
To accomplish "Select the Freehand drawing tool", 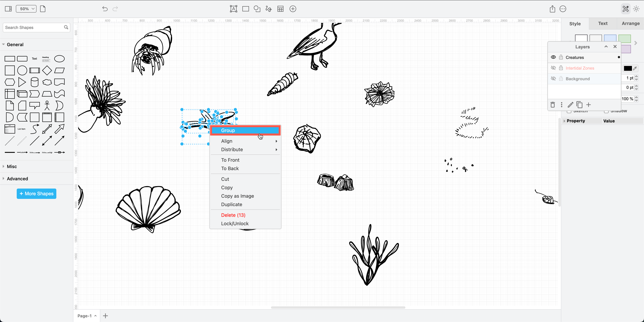I will [268, 9].
